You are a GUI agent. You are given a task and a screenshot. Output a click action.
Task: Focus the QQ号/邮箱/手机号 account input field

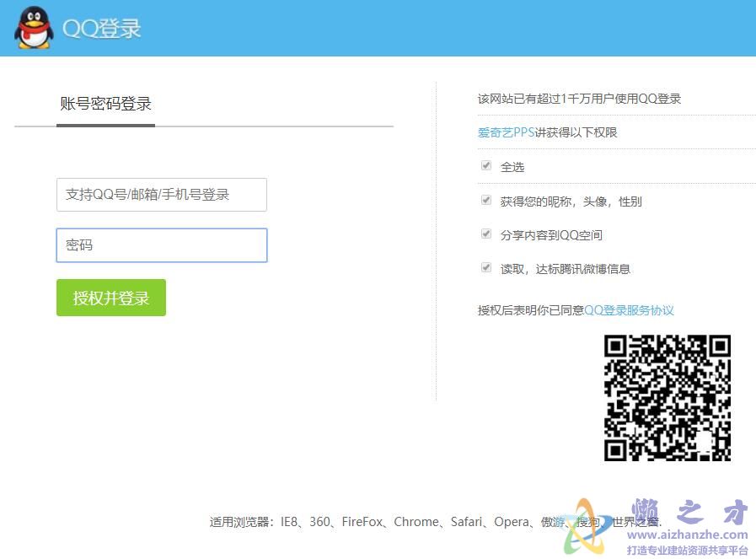point(162,195)
